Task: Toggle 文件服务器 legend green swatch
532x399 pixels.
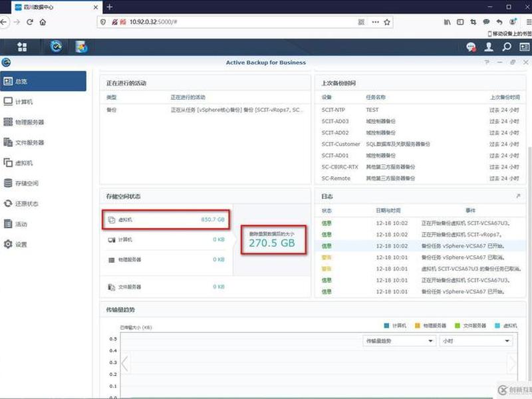Action: pyautogui.click(x=457, y=326)
